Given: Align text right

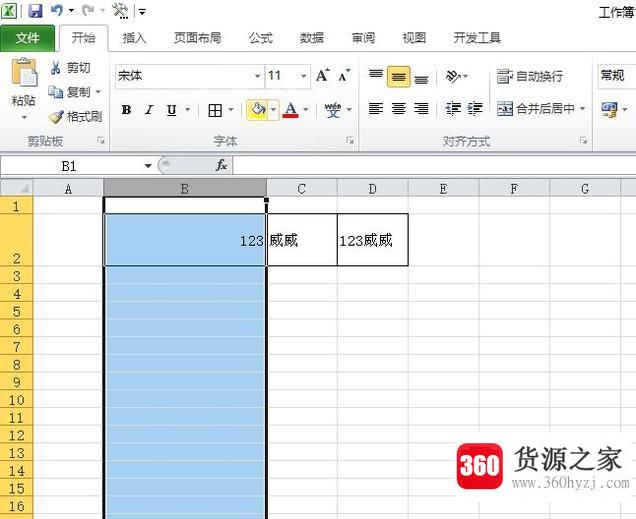Looking at the screenshot, I should pos(421,109).
